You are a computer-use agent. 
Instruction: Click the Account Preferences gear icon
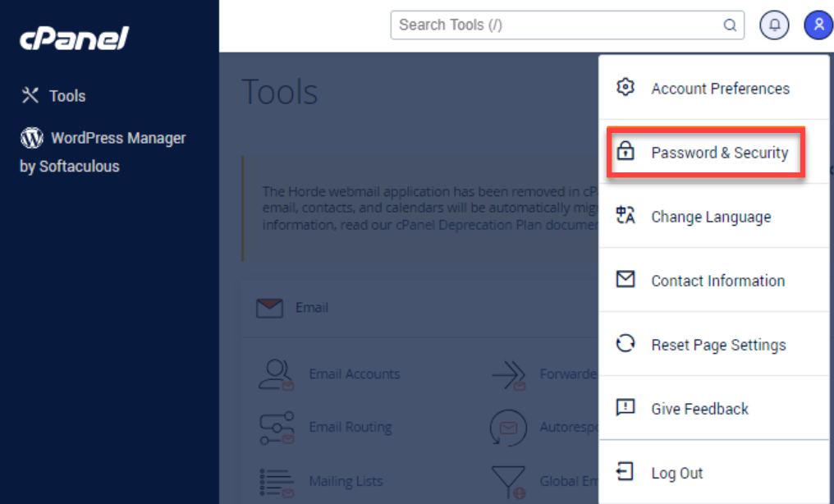click(x=625, y=87)
